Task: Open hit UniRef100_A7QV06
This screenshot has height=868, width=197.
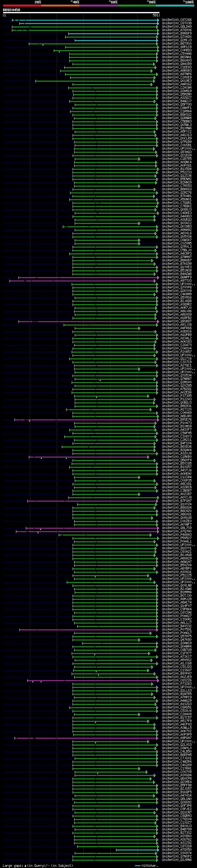Action: [x=176, y=30]
